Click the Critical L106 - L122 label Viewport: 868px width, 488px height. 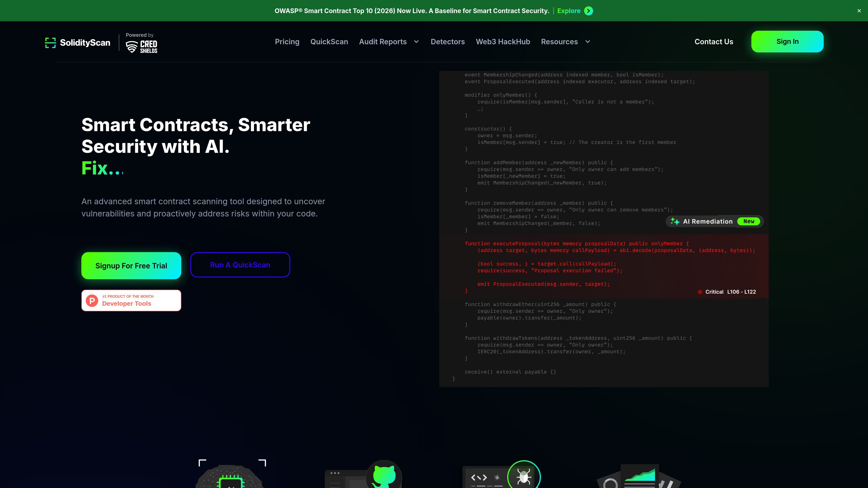(x=731, y=292)
